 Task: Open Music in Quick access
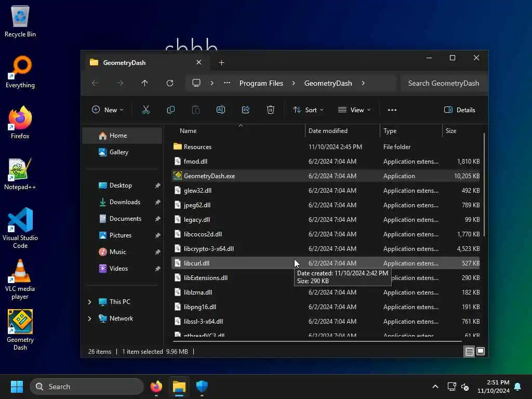pos(123,252)
